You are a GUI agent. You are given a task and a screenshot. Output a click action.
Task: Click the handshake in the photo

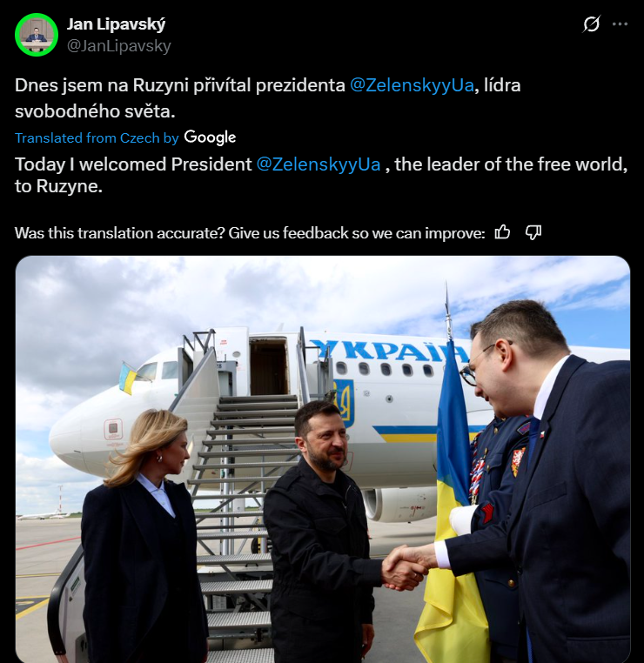[x=405, y=566]
